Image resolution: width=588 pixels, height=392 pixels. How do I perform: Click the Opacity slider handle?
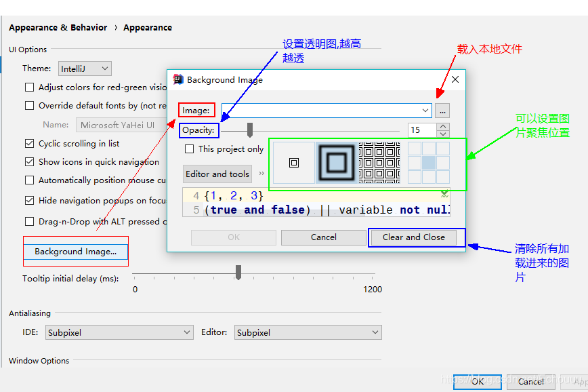[250, 130]
